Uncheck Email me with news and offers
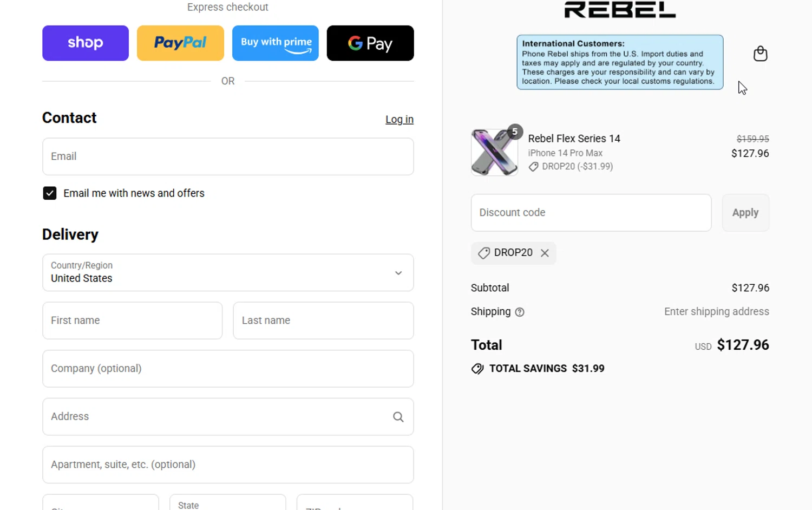Screen dimensions: 812x510 tap(50, 193)
